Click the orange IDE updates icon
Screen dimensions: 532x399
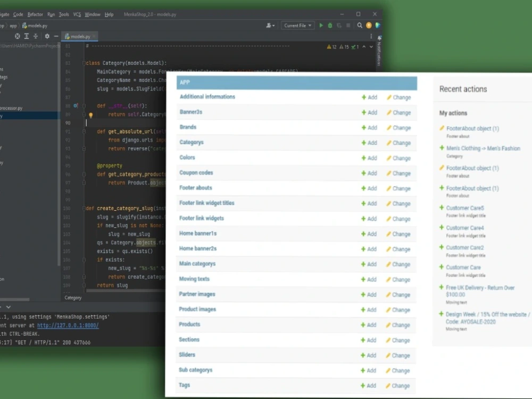[369, 26]
